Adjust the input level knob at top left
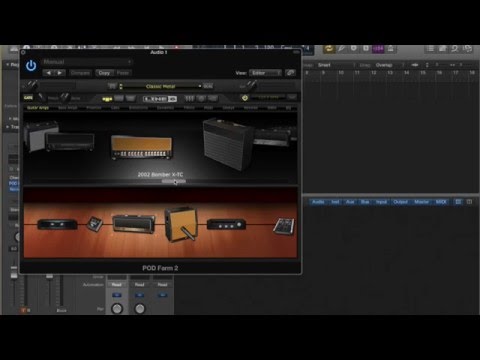 pos(32,86)
